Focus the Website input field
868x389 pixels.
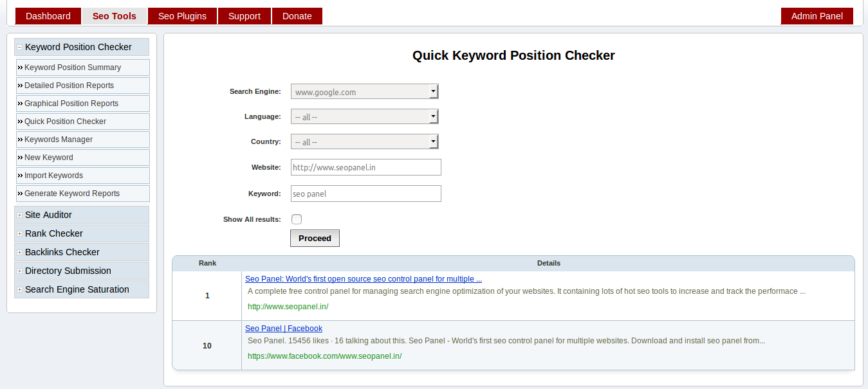[366, 167]
